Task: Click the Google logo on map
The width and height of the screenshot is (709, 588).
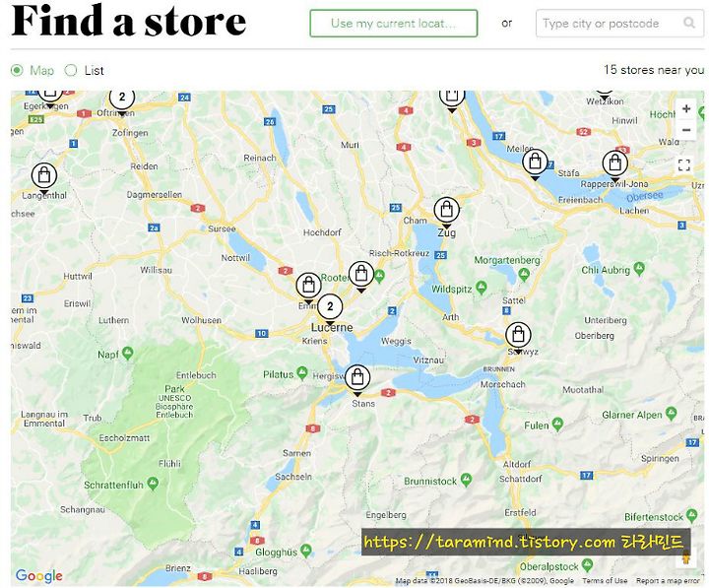Action: pyautogui.click(x=38, y=575)
